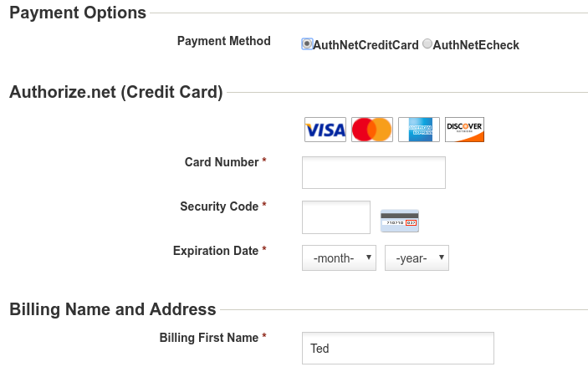The height and width of the screenshot is (372, 588).
Task: Click the American Express card logo
Action: (419, 130)
